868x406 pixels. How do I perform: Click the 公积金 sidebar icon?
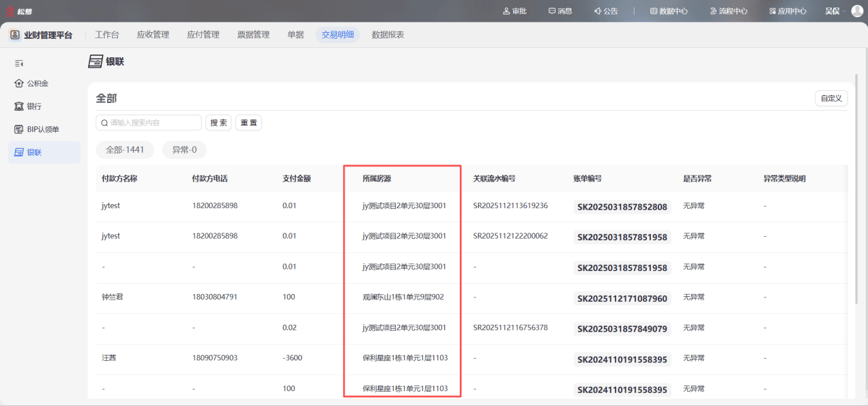[19, 83]
